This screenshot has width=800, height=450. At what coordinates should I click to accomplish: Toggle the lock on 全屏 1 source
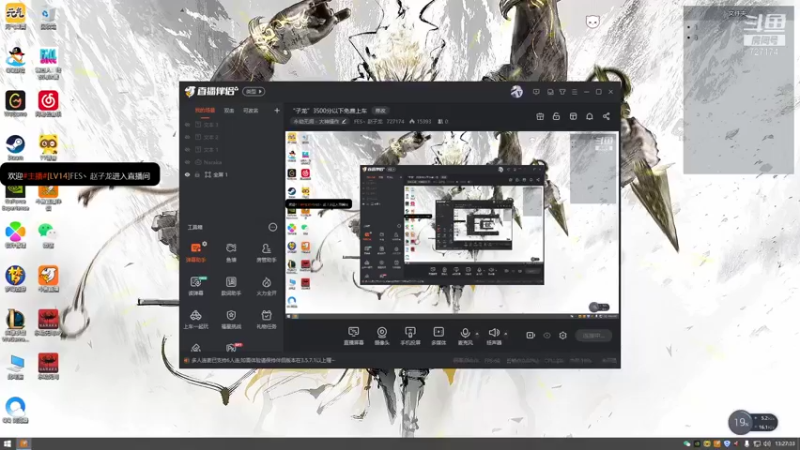[197, 174]
